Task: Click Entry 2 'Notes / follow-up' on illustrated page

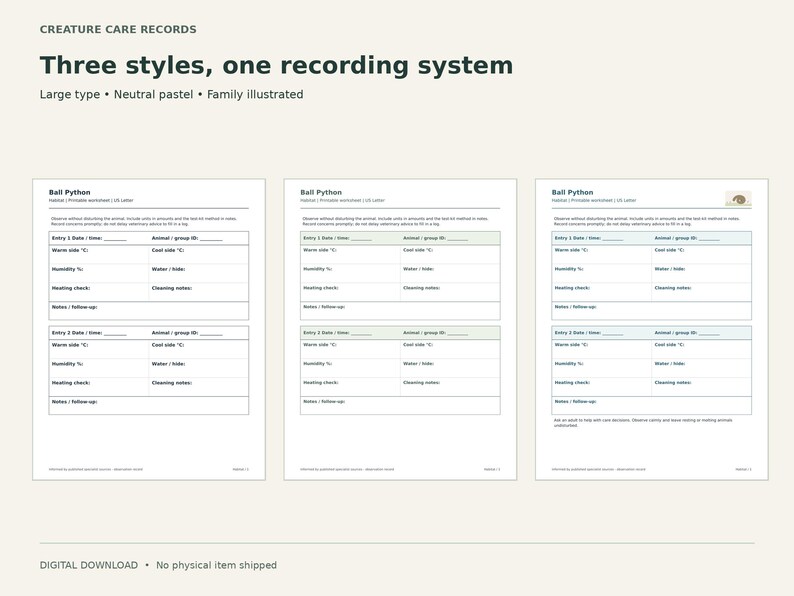Action: coord(652,406)
